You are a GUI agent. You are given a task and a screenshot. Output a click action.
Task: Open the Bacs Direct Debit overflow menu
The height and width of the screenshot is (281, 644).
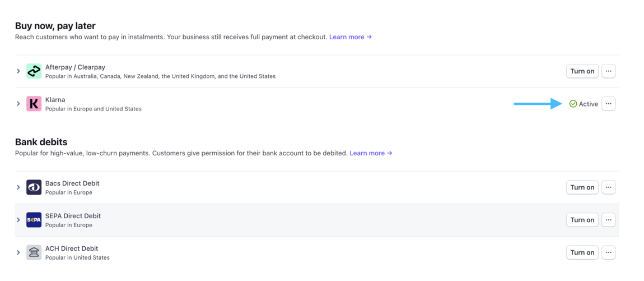608,187
